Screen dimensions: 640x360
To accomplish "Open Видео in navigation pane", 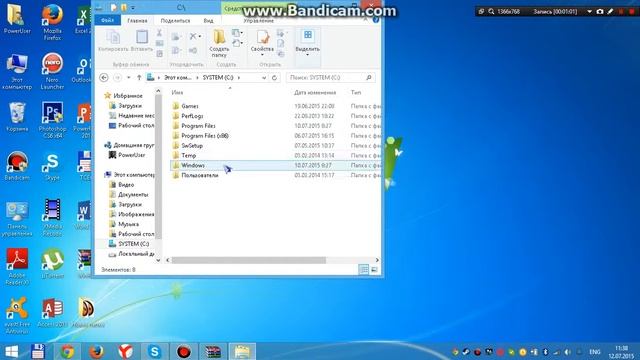I will (126, 184).
